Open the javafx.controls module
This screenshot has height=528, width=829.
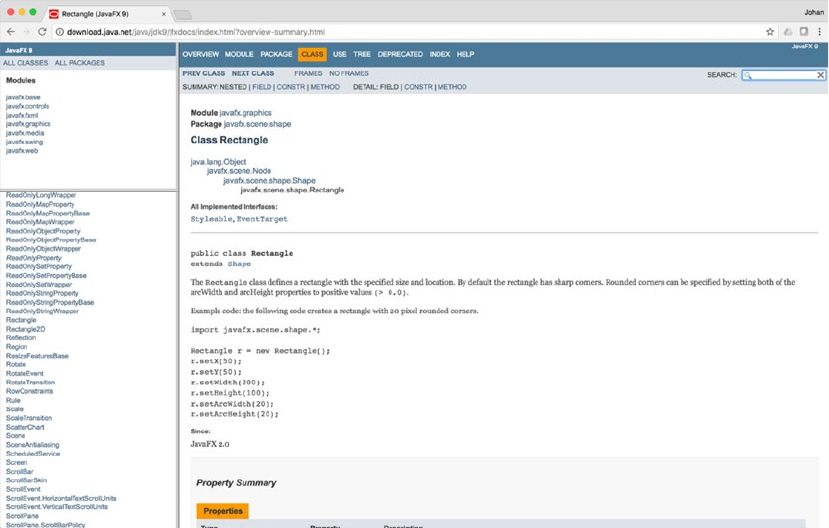(27, 106)
